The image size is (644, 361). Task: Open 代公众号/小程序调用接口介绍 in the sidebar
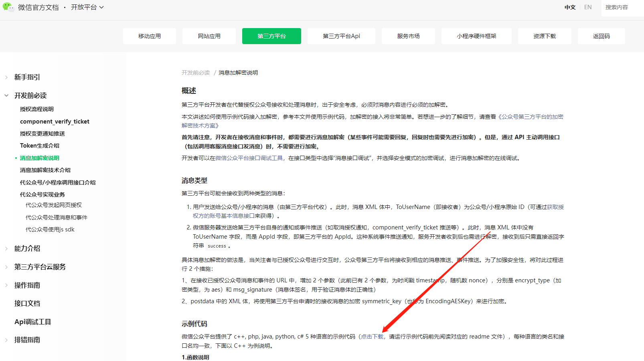pyautogui.click(x=58, y=183)
